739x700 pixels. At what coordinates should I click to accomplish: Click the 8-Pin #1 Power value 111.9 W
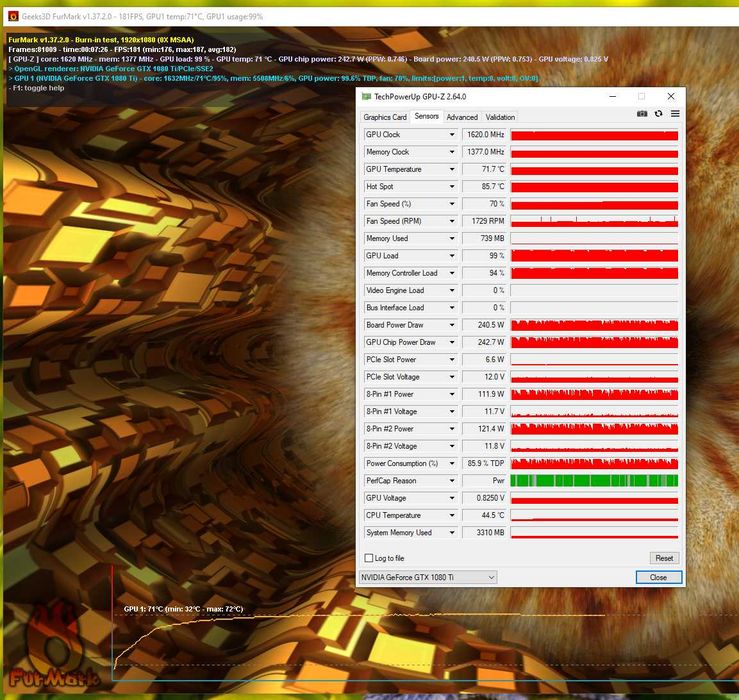coord(484,394)
